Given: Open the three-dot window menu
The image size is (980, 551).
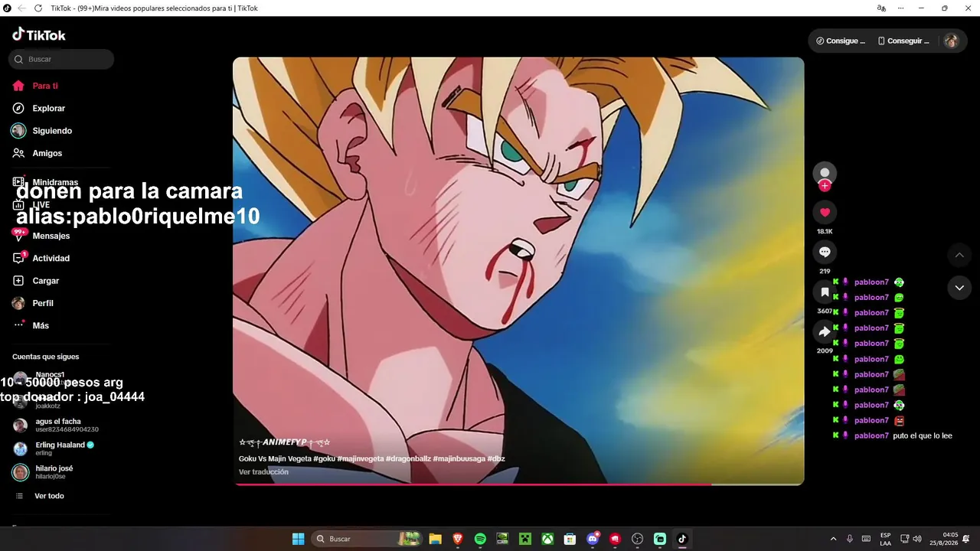Looking at the screenshot, I should (901, 8).
